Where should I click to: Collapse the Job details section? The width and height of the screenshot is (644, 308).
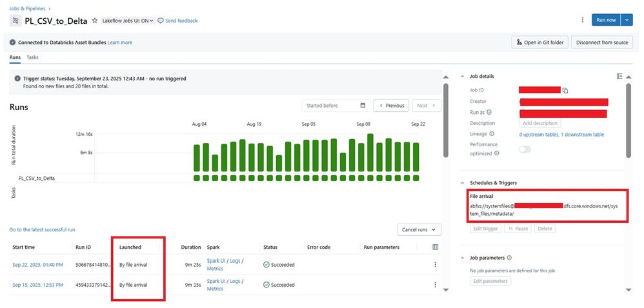462,77
